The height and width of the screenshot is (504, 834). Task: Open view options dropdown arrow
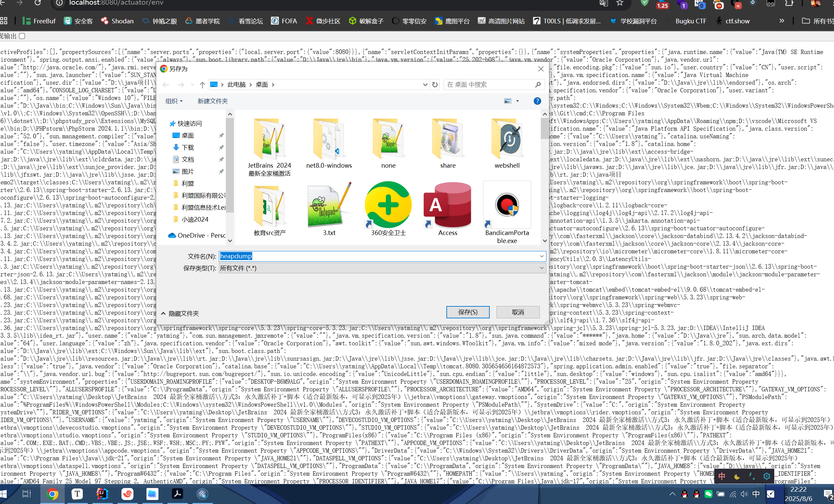pyautogui.click(x=517, y=101)
